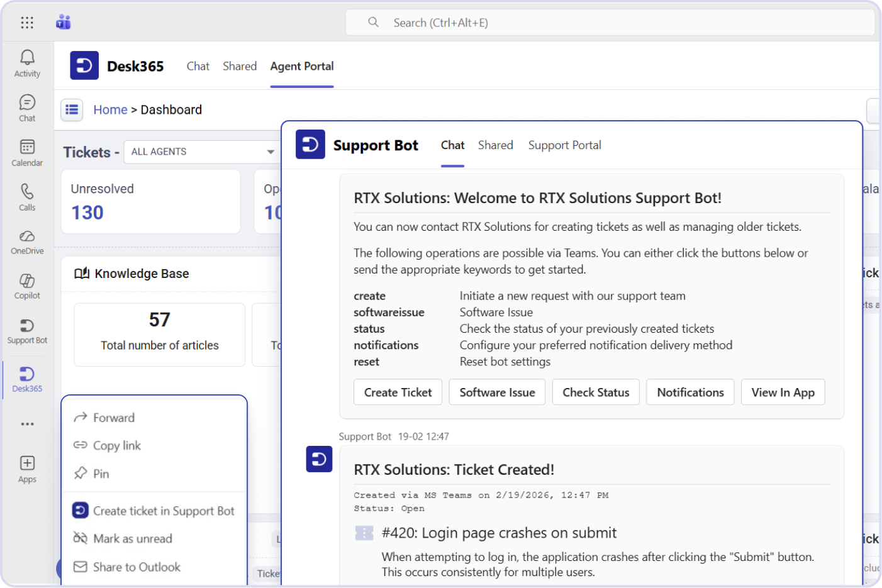The width and height of the screenshot is (882, 588).
Task: Open Support Bot Chat tab
Action: point(452,145)
